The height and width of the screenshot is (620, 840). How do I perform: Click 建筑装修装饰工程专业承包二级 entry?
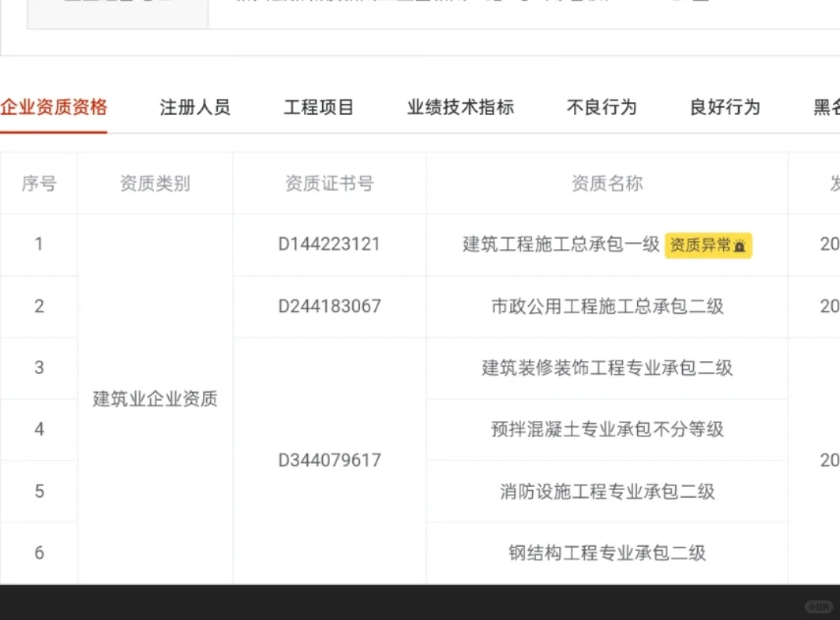click(x=607, y=368)
